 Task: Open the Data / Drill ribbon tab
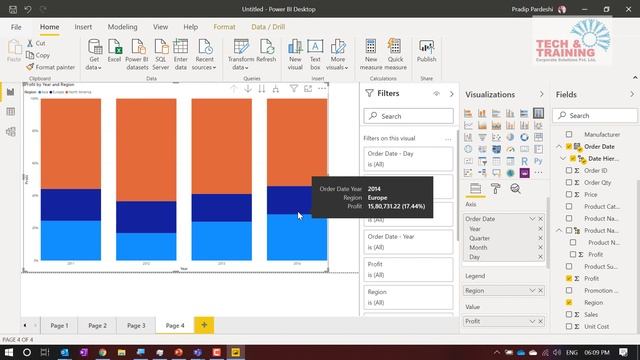pyautogui.click(x=268, y=27)
